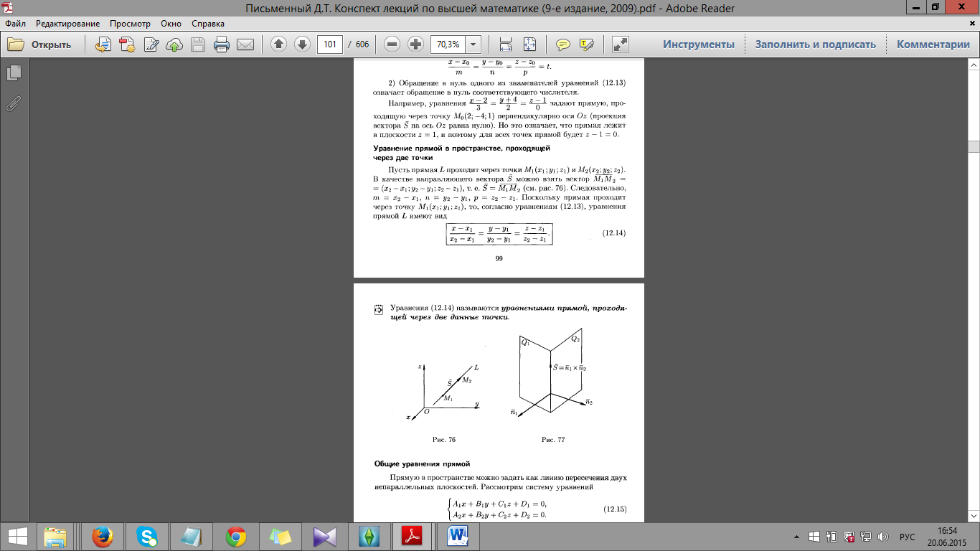The height and width of the screenshot is (551, 980).
Task: Show attachments paperclip panel in sidebar
Action: [x=14, y=103]
